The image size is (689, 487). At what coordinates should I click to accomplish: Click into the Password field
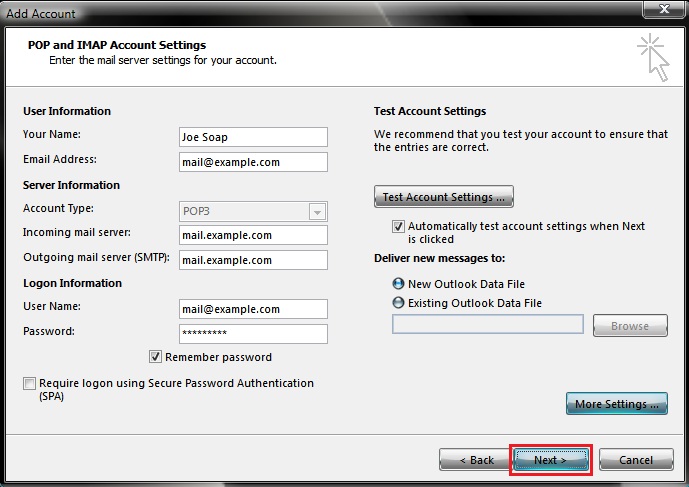253,334
